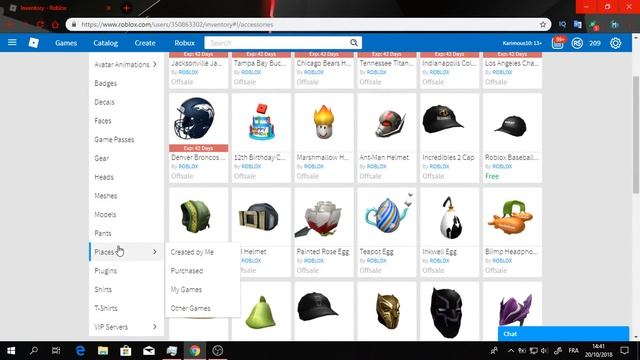Open Mail app from taskbar
640x360 pixels.
(x=149, y=351)
